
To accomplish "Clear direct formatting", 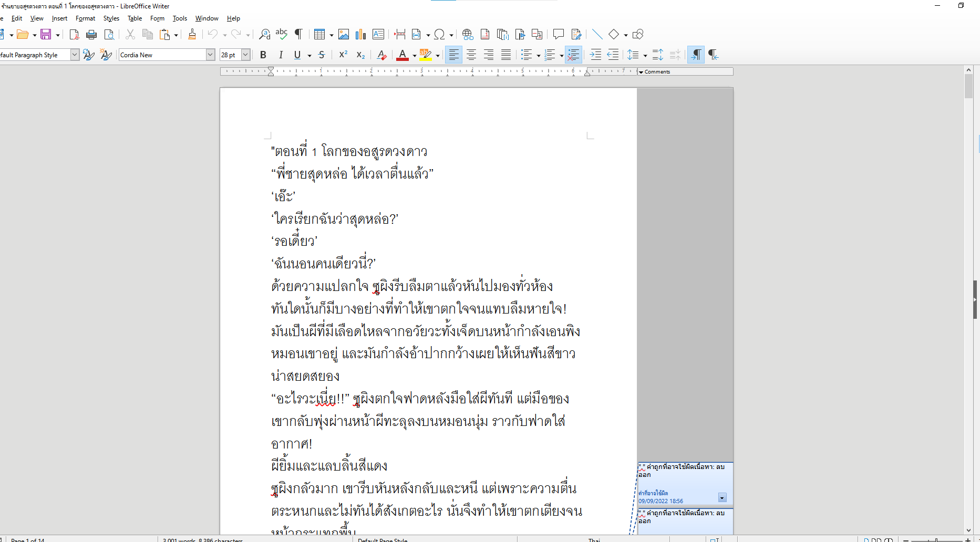I will 382,55.
